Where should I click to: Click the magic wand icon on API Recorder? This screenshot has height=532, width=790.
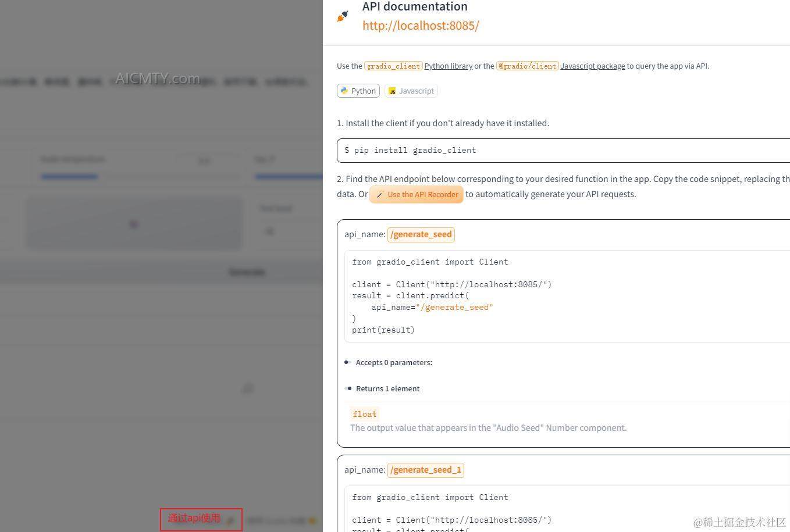[379, 195]
